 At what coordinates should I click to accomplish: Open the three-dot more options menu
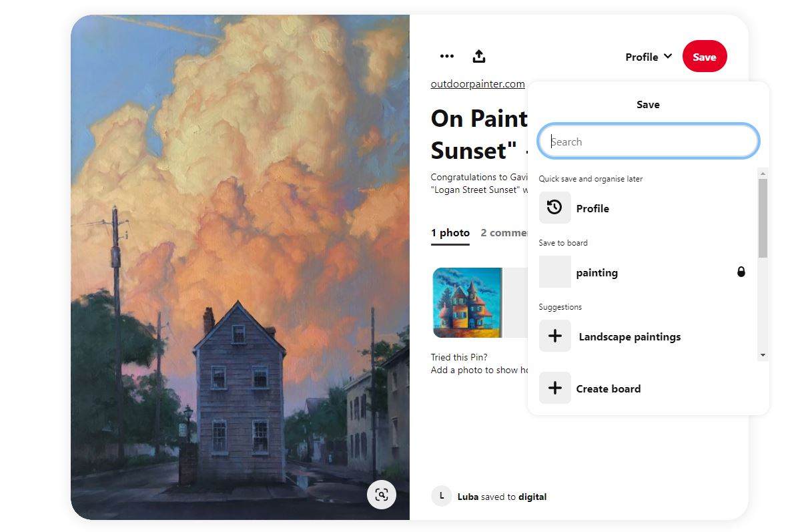pos(447,57)
